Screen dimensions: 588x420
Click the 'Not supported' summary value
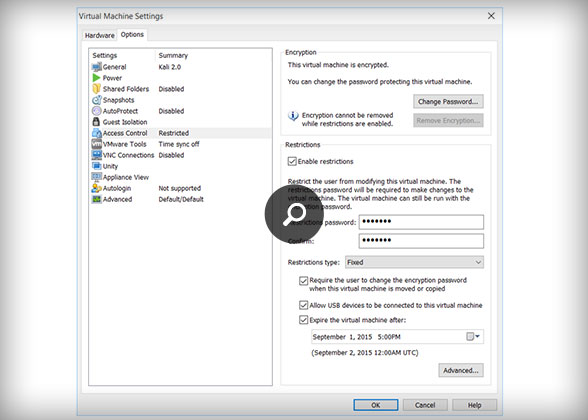180,188
